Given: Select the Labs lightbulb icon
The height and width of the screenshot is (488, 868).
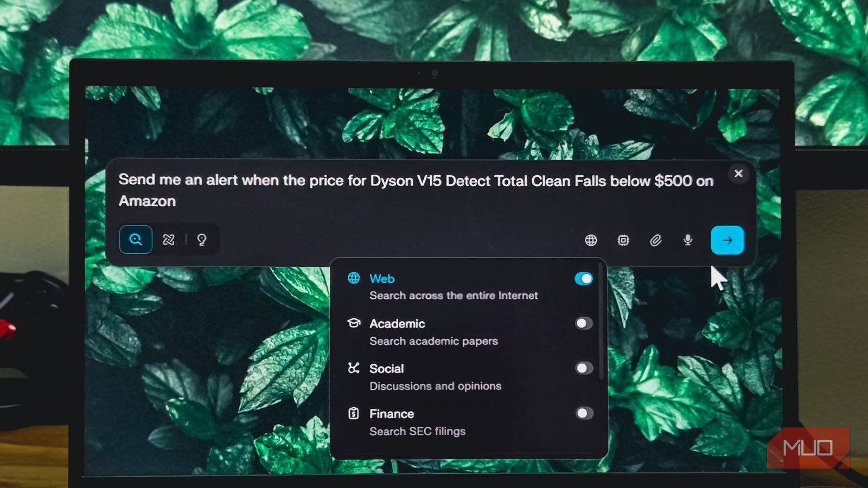Looking at the screenshot, I should [x=202, y=240].
